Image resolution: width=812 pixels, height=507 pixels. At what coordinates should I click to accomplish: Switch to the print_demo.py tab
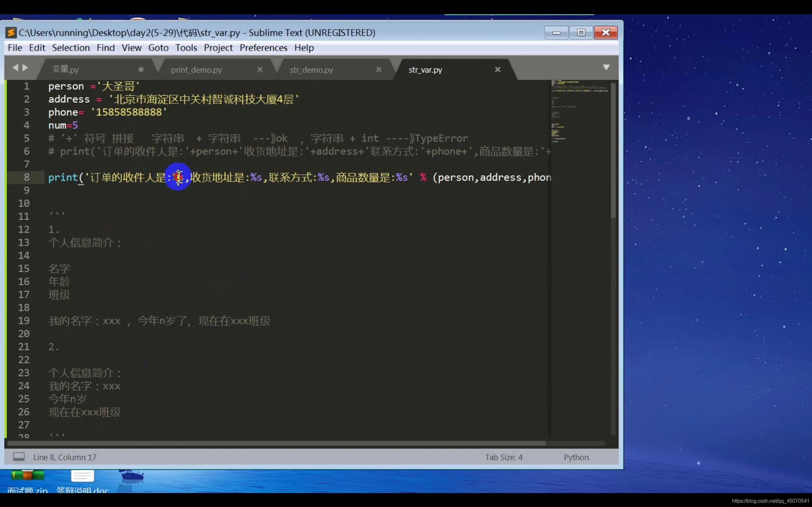197,70
